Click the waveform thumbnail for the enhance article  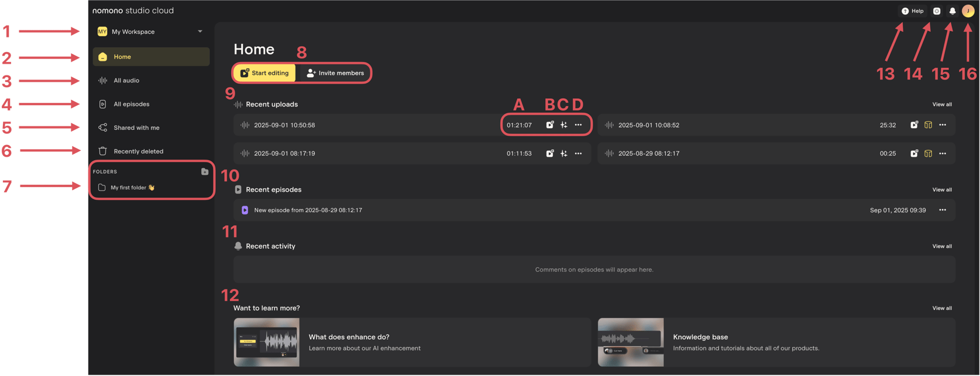coord(267,342)
